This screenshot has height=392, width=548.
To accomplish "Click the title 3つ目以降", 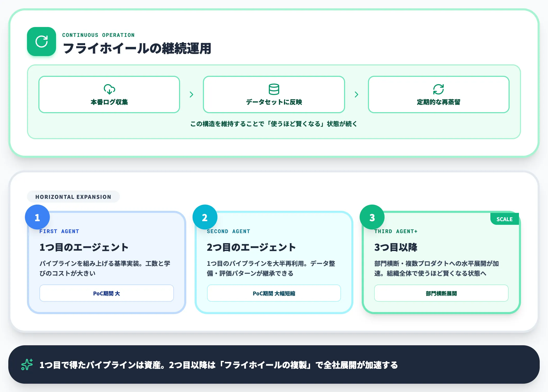I will click(x=396, y=247).
